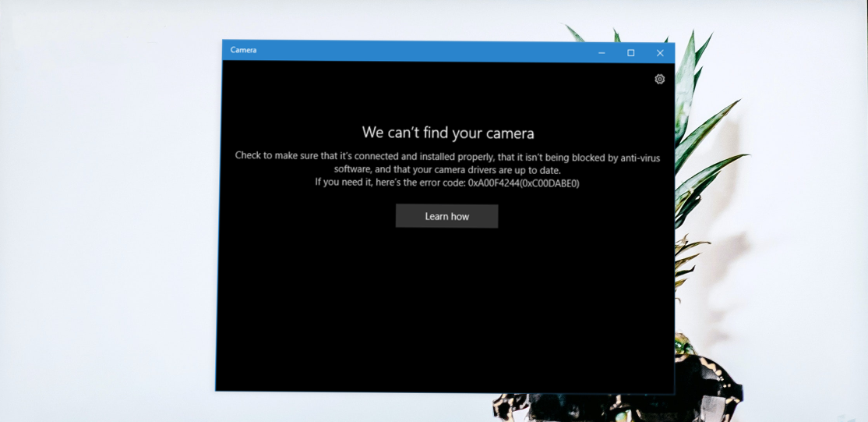
Task: Open Camera settings gear icon
Action: coord(659,80)
